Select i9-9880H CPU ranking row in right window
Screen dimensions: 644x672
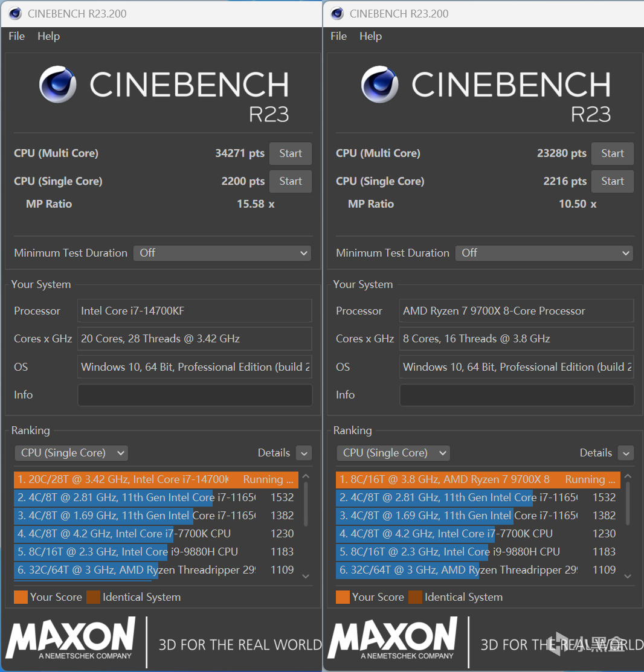(x=478, y=552)
